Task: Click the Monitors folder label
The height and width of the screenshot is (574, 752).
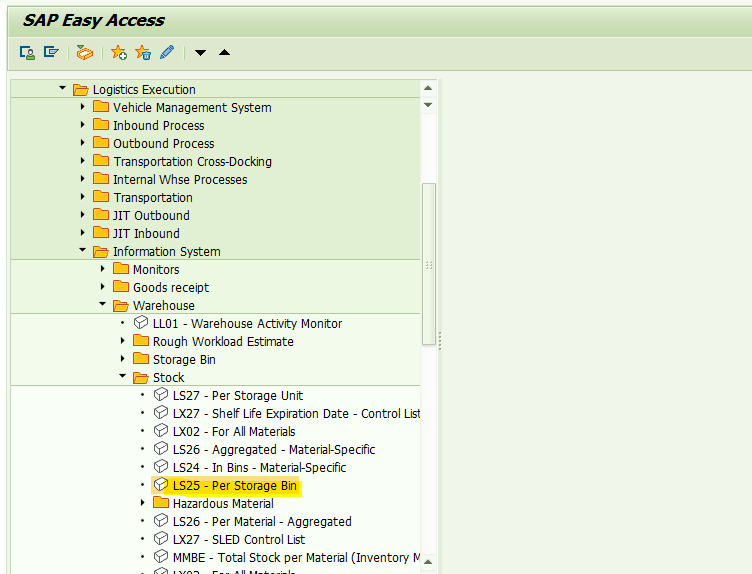Action: (156, 269)
